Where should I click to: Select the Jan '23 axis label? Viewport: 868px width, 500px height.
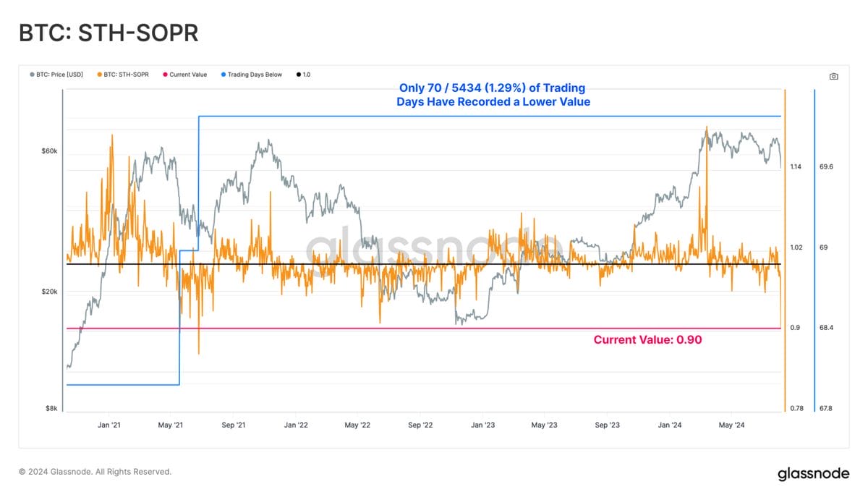pyautogui.click(x=483, y=425)
